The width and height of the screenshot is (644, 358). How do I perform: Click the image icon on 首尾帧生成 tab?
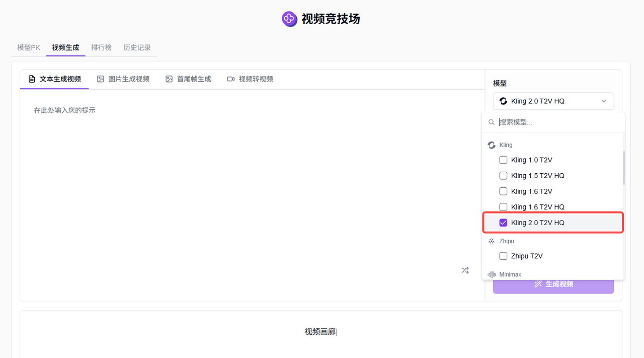tap(169, 79)
